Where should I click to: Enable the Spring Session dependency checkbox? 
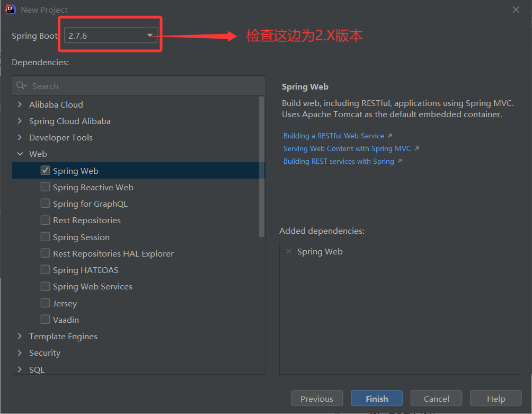click(x=45, y=236)
